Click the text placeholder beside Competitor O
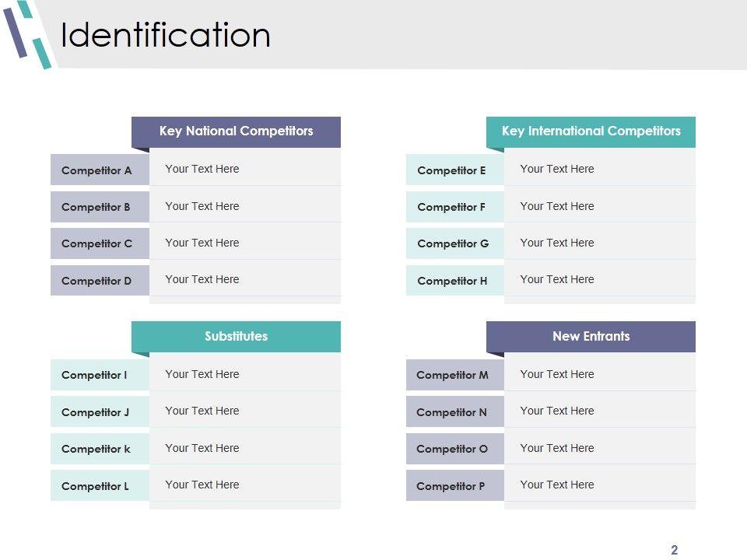747x560 pixels. [x=557, y=448]
